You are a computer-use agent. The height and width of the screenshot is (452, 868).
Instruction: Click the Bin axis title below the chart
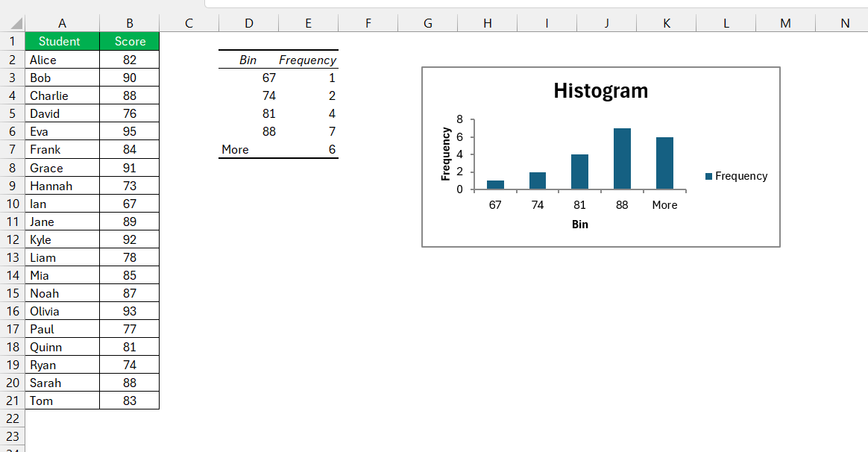point(580,224)
